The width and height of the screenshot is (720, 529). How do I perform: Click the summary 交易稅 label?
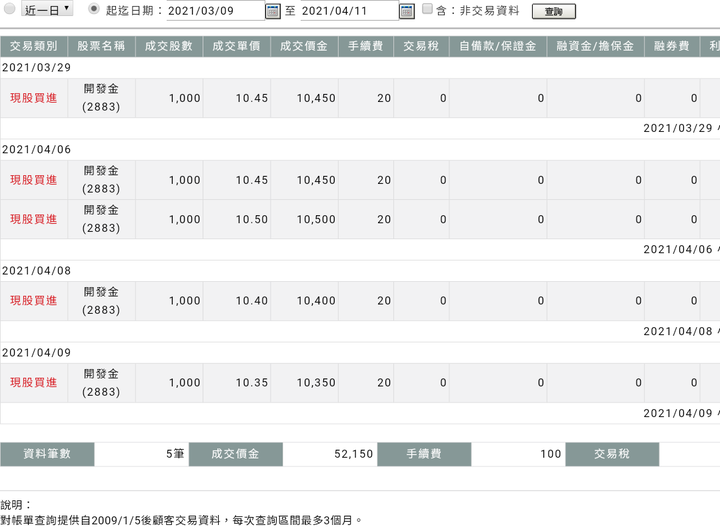(x=612, y=454)
